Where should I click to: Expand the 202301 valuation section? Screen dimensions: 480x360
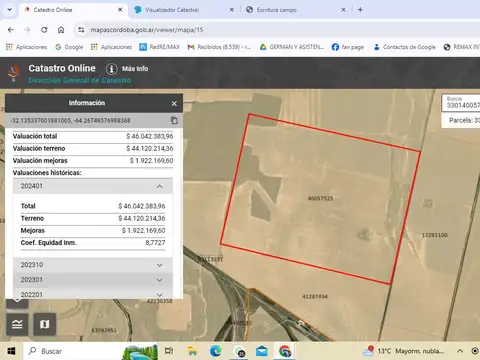[93, 280]
